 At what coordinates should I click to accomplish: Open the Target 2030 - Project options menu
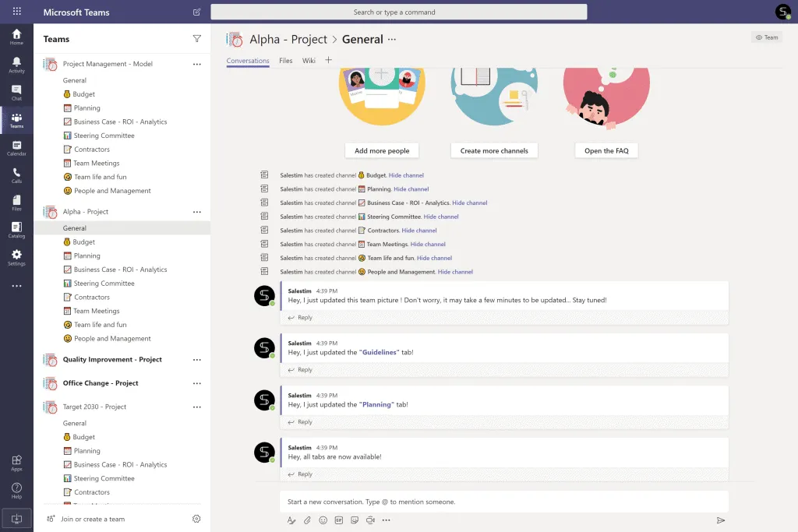click(196, 406)
